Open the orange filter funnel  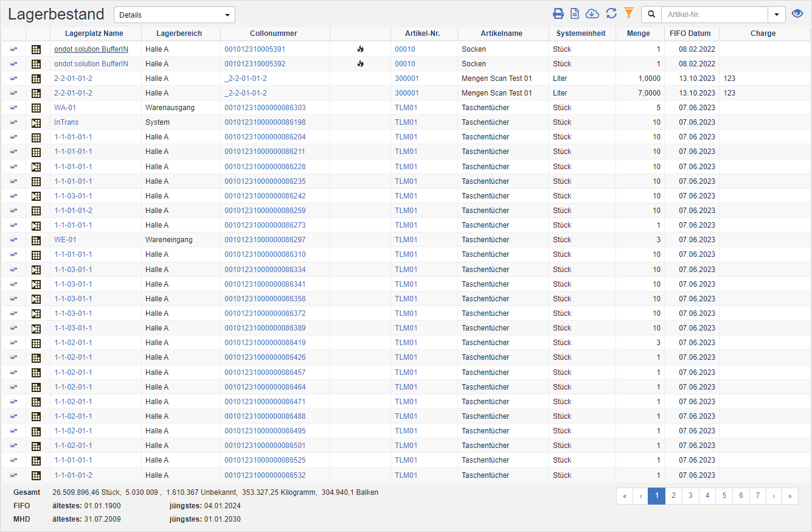pyautogui.click(x=629, y=13)
